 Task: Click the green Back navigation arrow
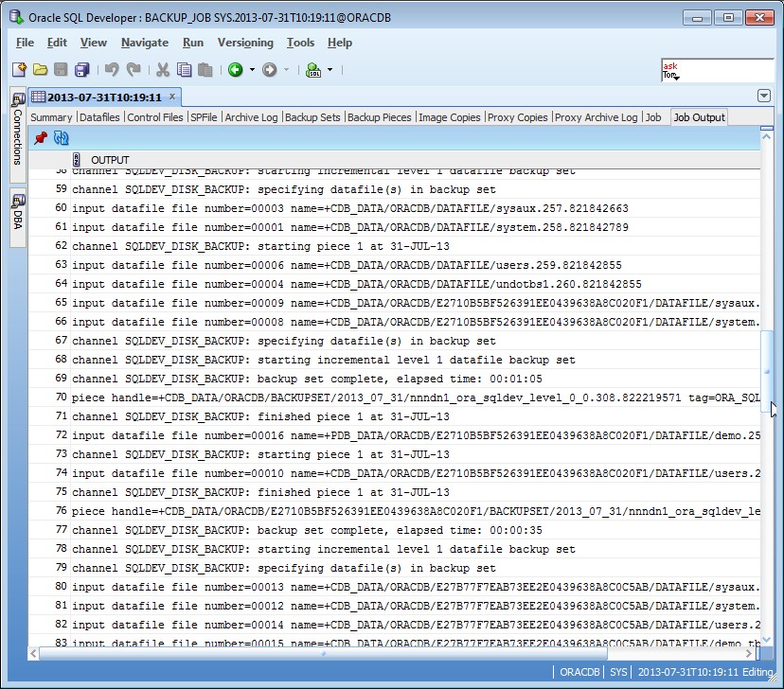[235, 69]
